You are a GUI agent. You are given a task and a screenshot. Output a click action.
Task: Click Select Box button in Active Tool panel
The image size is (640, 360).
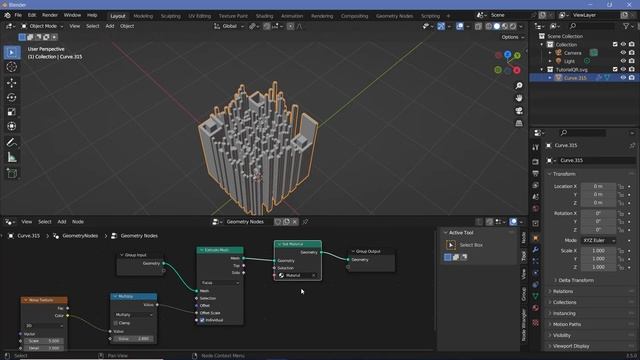coord(451,245)
